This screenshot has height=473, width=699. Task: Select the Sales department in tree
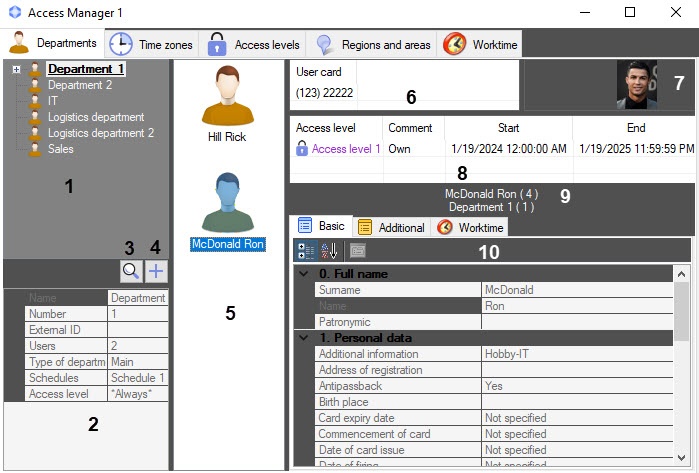61,149
